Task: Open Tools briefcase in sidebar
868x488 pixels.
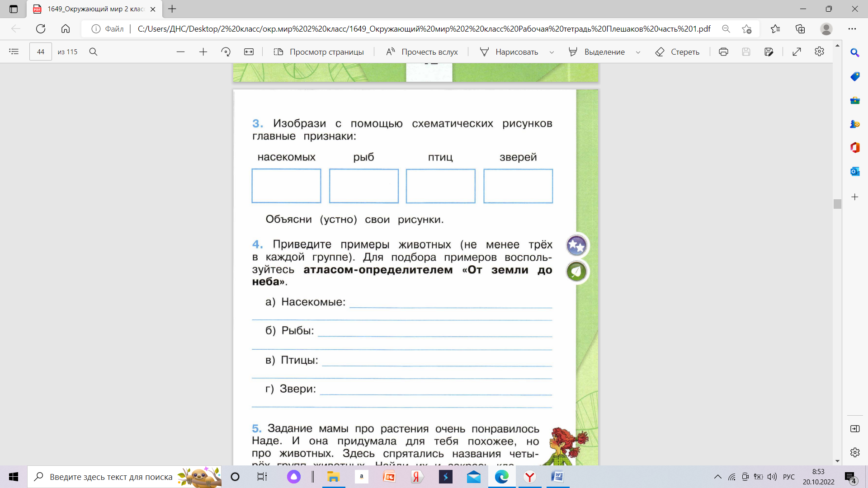Action: coord(855,100)
